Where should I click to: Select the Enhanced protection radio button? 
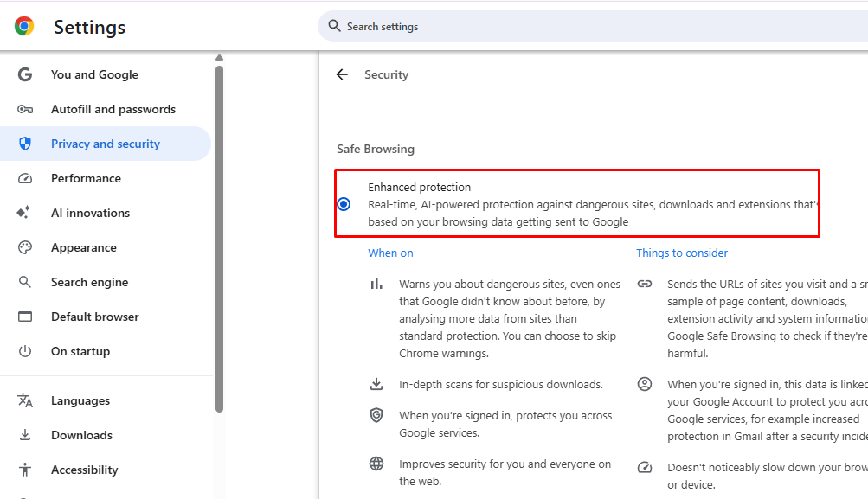click(x=344, y=204)
